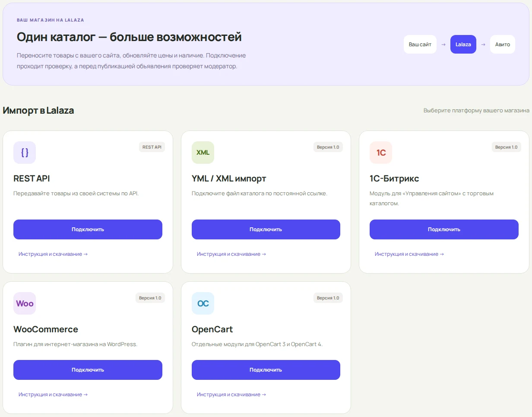Image resolution: width=532 pixels, height=417 pixels.
Task: Click the 'WooCommerce' card title
Action: [x=46, y=329]
